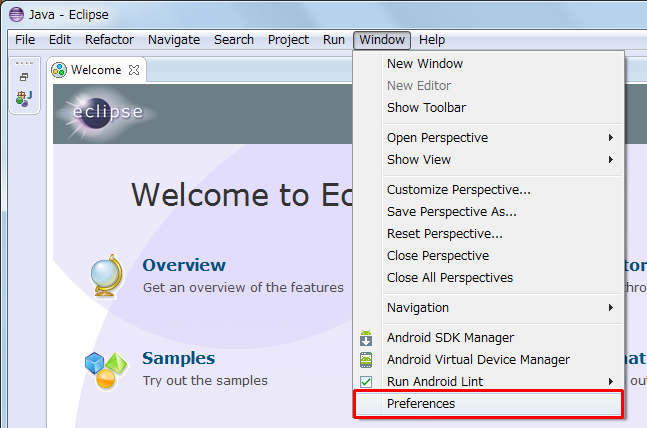The width and height of the screenshot is (647, 428).
Task: Expand the Open Perspective submenu
Action: tap(610, 138)
